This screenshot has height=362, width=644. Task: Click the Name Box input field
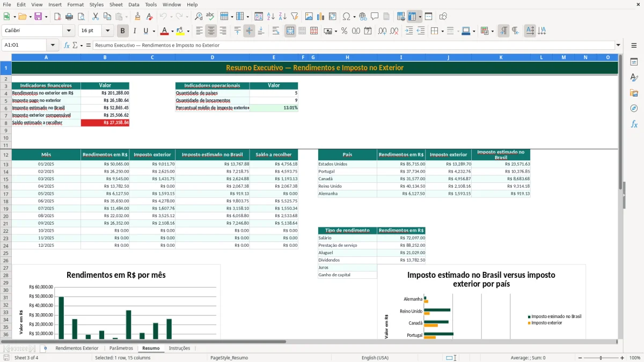click(25, 45)
